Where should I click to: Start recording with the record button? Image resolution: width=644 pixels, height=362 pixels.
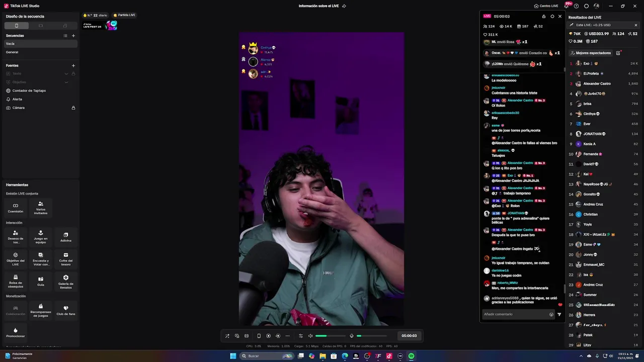(268, 336)
